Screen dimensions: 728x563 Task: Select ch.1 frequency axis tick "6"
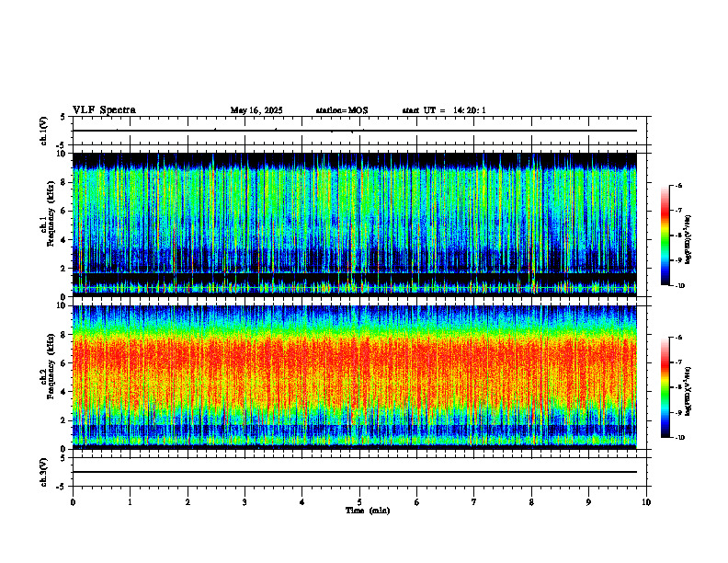click(x=64, y=211)
